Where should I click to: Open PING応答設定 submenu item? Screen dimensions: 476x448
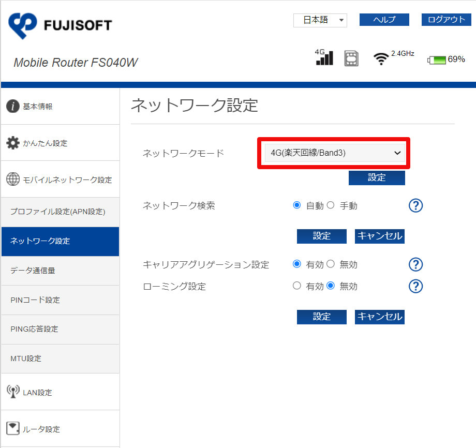[60, 330]
